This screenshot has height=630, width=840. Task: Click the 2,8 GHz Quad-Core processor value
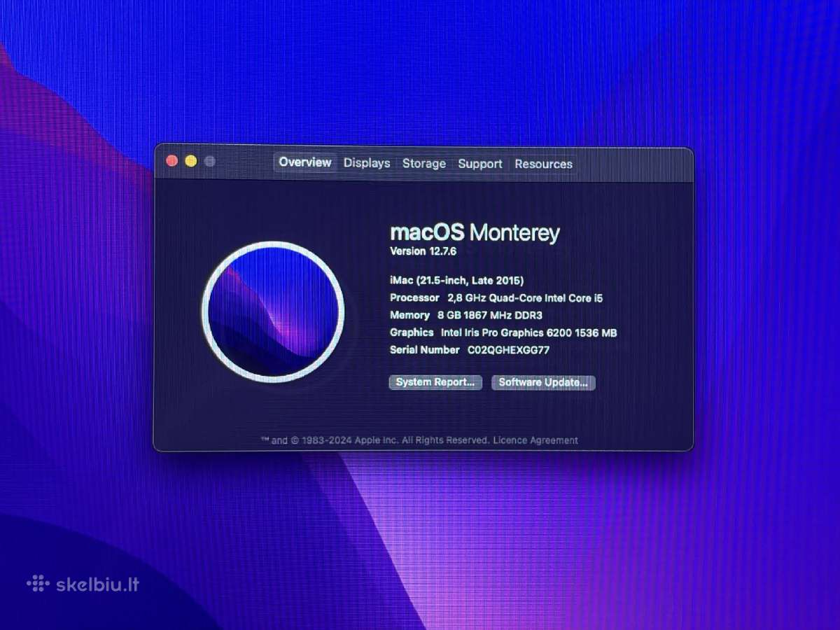525,298
